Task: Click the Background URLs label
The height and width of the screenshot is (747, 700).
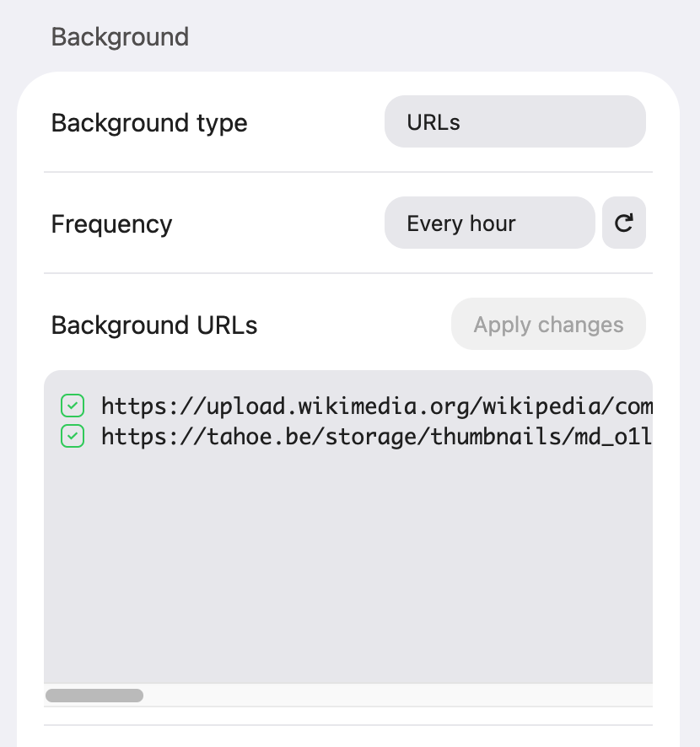Action: [153, 325]
